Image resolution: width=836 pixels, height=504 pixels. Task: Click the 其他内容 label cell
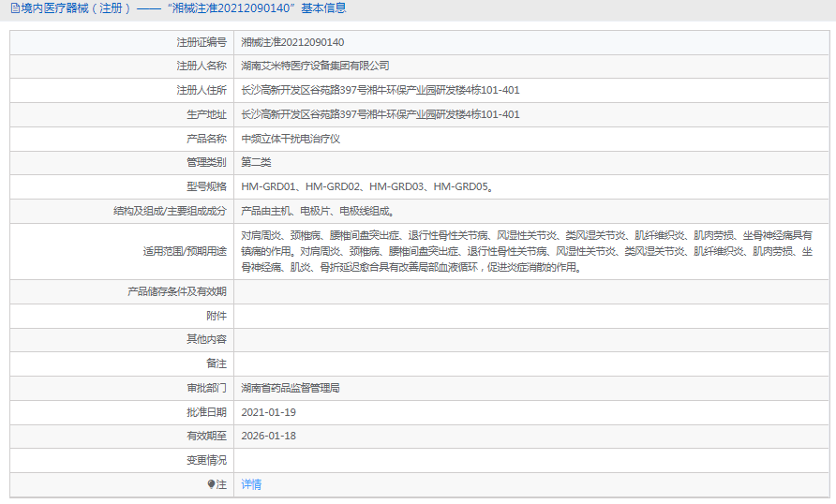click(122, 339)
